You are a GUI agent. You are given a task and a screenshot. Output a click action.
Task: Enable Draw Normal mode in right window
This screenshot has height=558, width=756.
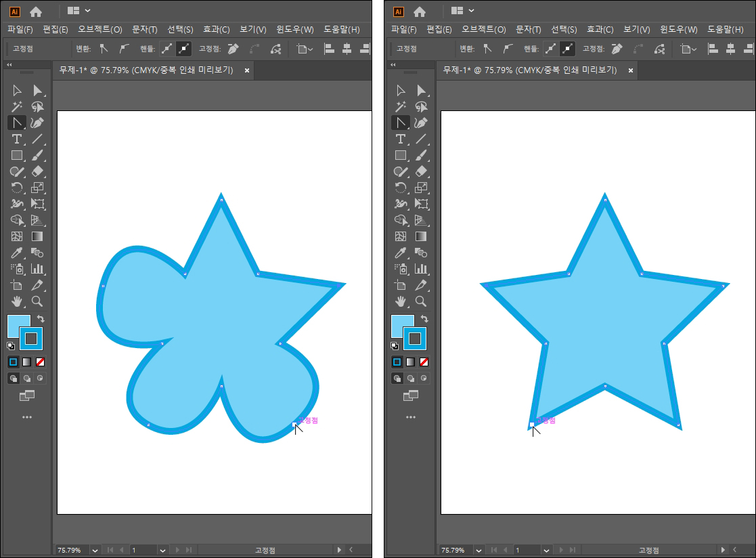pos(397,378)
